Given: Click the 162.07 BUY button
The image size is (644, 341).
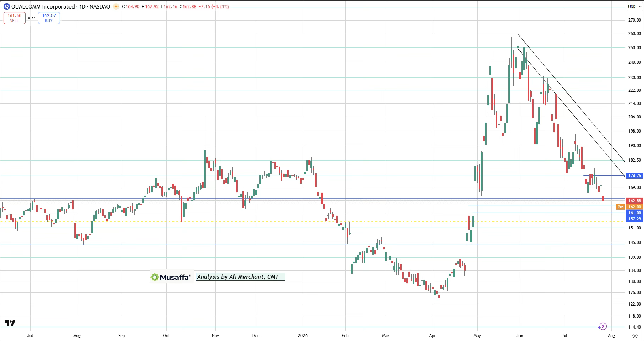Looking at the screenshot, I should 49,18.
